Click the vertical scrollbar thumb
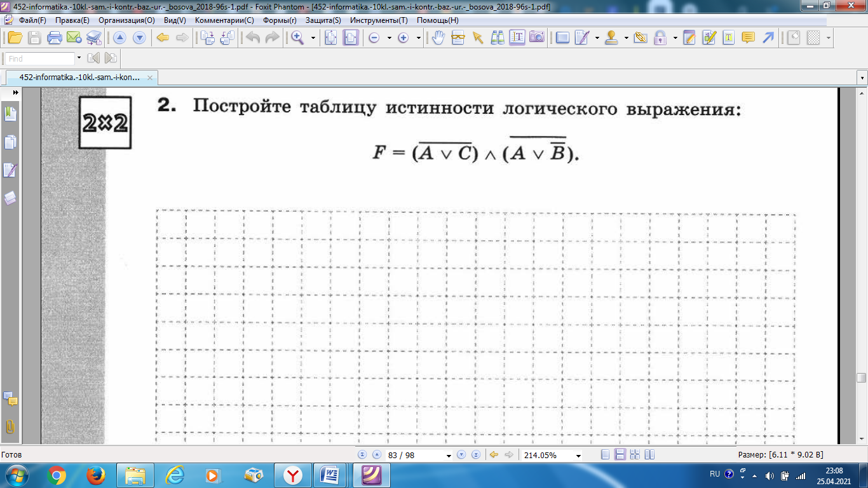The image size is (868, 488). click(x=862, y=377)
